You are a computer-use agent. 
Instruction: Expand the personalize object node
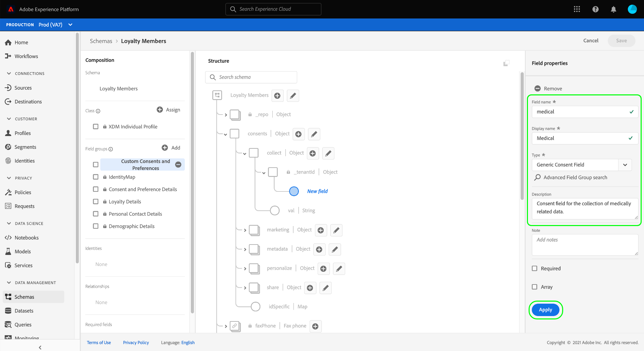coord(245,269)
